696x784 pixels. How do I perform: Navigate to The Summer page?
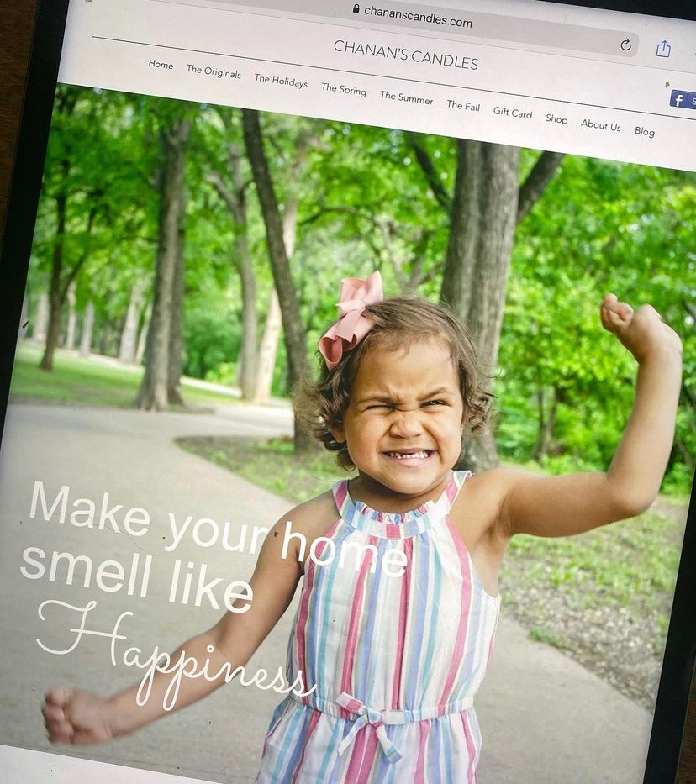coord(407,97)
